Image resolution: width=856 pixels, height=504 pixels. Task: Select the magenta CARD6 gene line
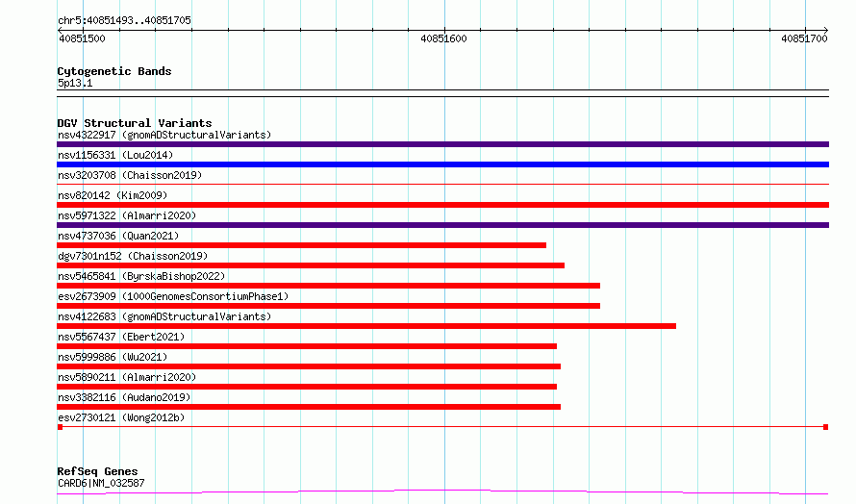coord(442,492)
